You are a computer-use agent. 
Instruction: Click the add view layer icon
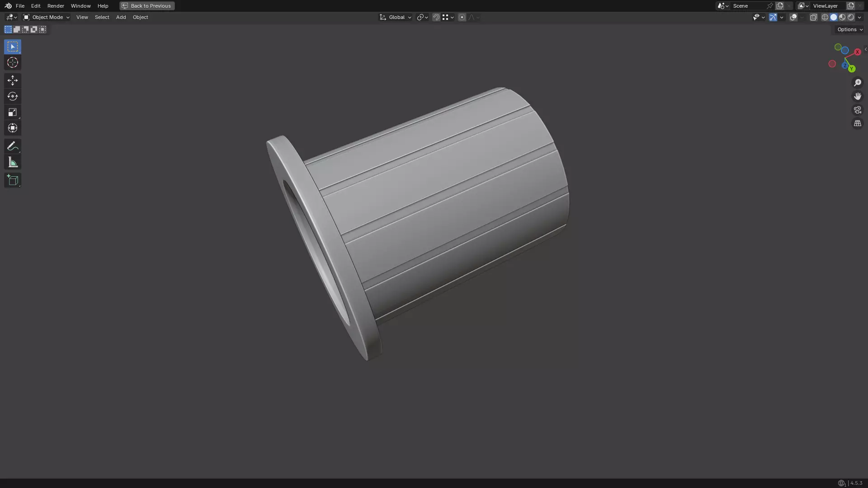pos(851,6)
